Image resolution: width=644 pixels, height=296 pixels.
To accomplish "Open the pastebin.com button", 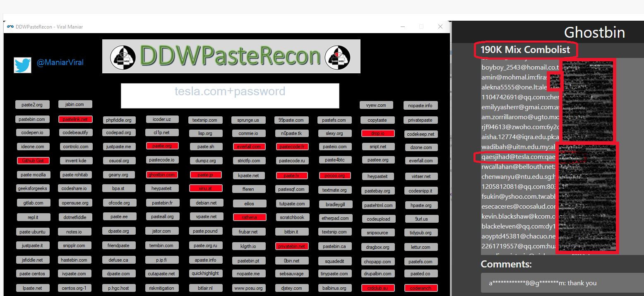I will point(32,119).
